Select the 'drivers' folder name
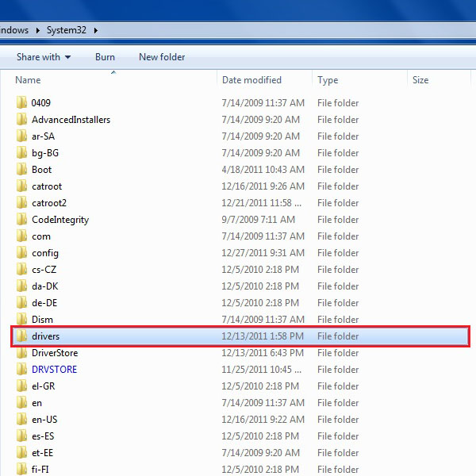Screen dimensions: 476x476 click(x=45, y=336)
